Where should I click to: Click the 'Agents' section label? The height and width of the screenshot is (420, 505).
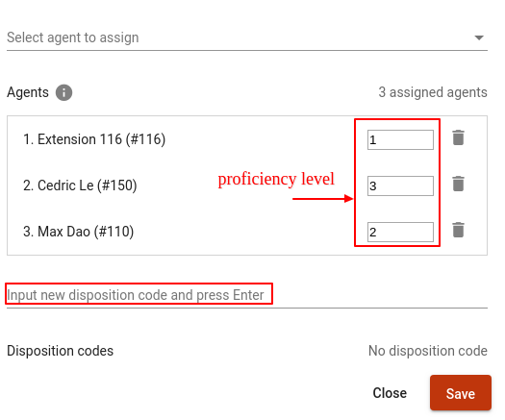(28, 92)
